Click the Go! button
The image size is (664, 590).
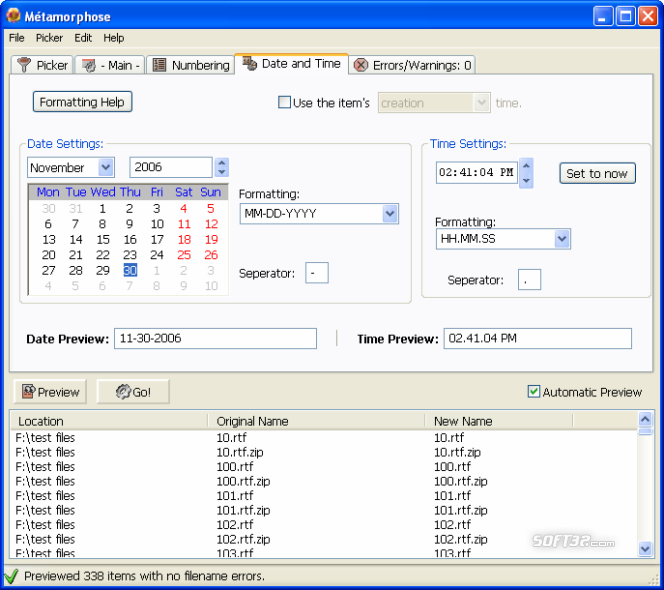[133, 392]
